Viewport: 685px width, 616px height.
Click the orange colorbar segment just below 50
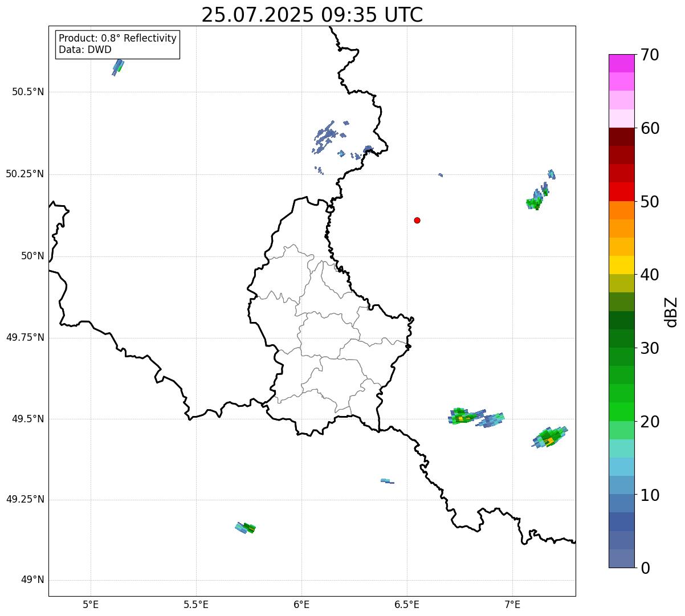point(621,210)
